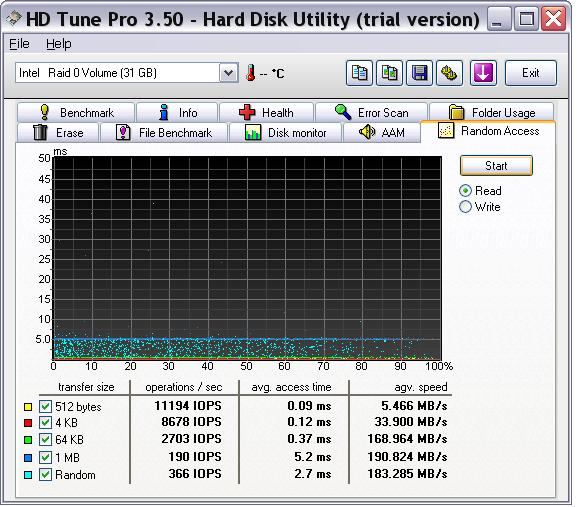The width and height of the screenshot is (579, 507).
Task: Click the agv. speed column header
Action: 421,387
